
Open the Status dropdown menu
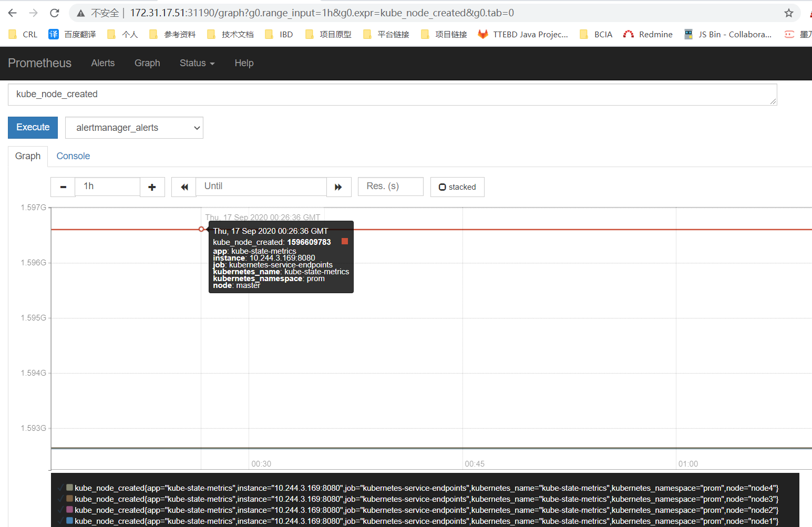tap(197, 63)
